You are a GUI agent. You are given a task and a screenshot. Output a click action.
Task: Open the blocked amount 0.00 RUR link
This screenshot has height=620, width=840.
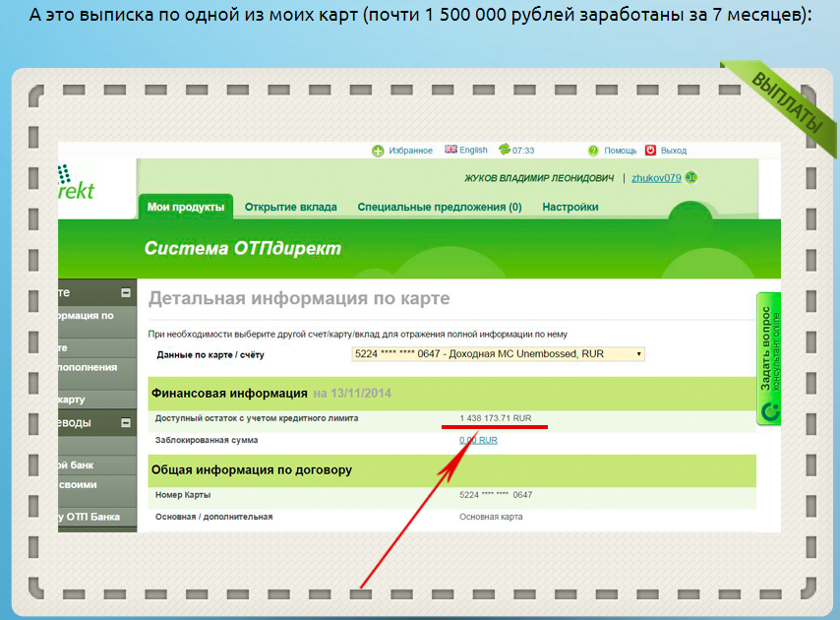478,440
